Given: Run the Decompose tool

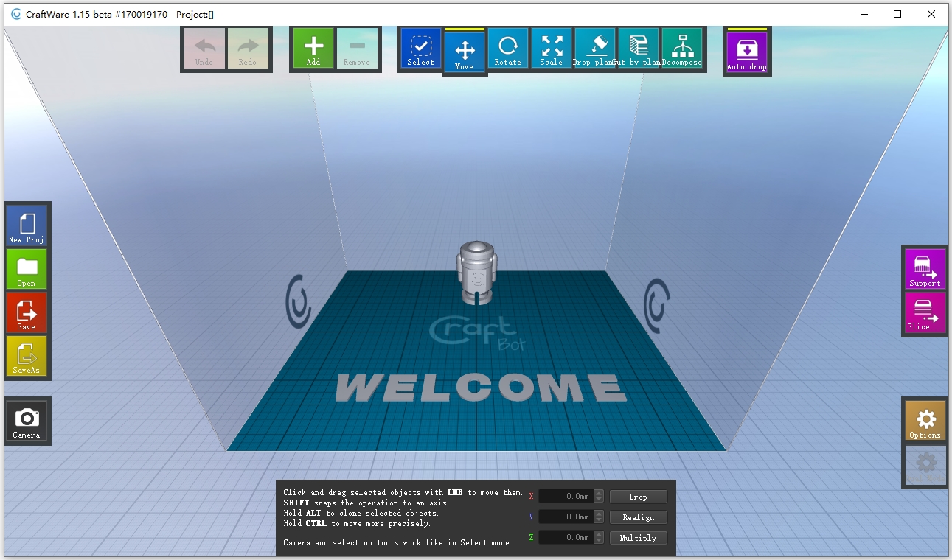Looking at the screenshot, I should [682, 49].
